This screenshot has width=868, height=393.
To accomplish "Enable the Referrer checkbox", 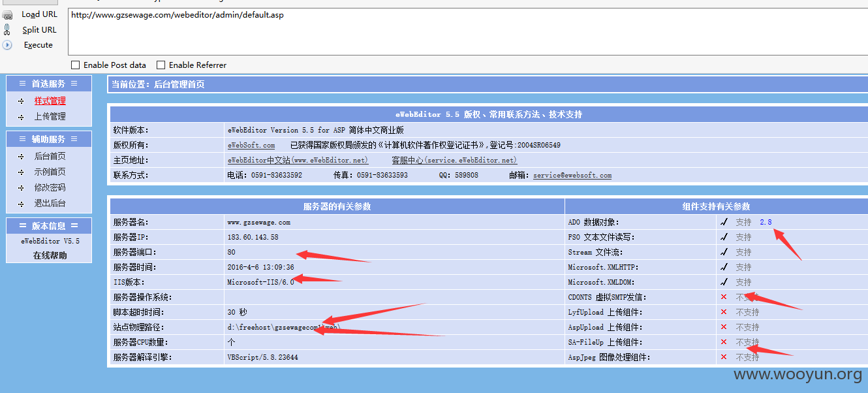I will 161,65.
